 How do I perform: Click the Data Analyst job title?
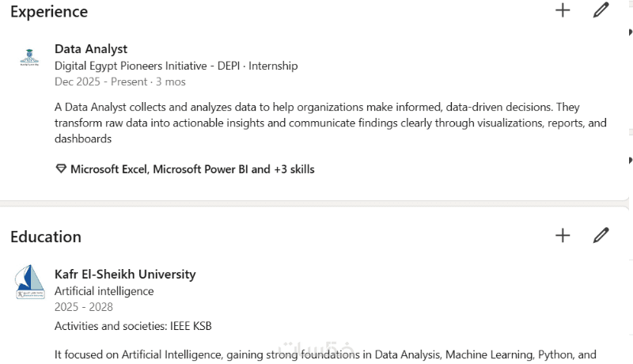click(x=91, y=49)
